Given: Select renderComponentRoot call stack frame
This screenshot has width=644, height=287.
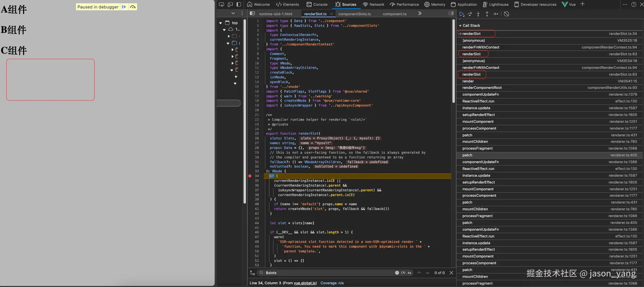Looking at the screenshot, I should point(482,88).
